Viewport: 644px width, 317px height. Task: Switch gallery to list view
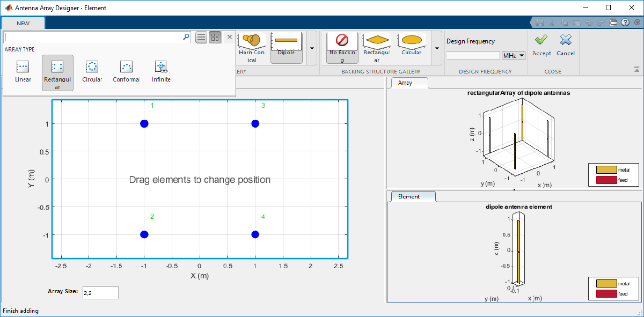[x=201, y=37]
